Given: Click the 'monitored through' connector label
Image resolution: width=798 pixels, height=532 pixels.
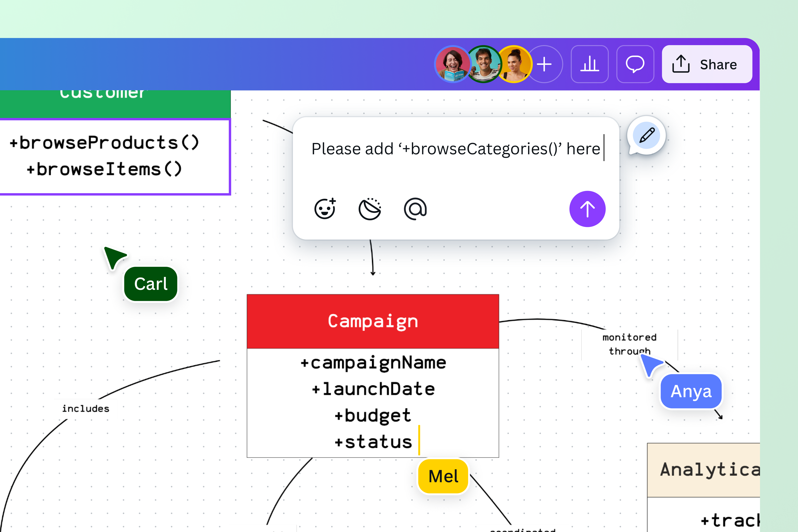Looking at the screenshot, I should coord(629,344).
